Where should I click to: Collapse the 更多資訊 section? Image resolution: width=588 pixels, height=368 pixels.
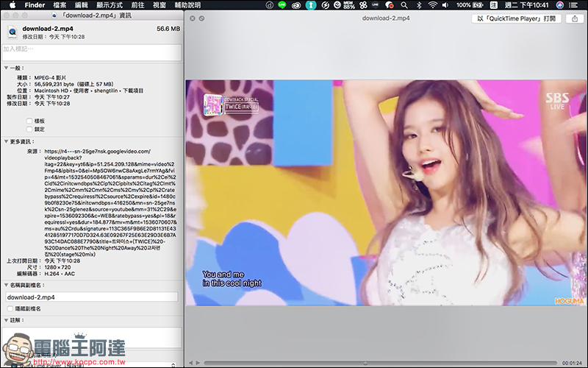[x=6, y=141]
